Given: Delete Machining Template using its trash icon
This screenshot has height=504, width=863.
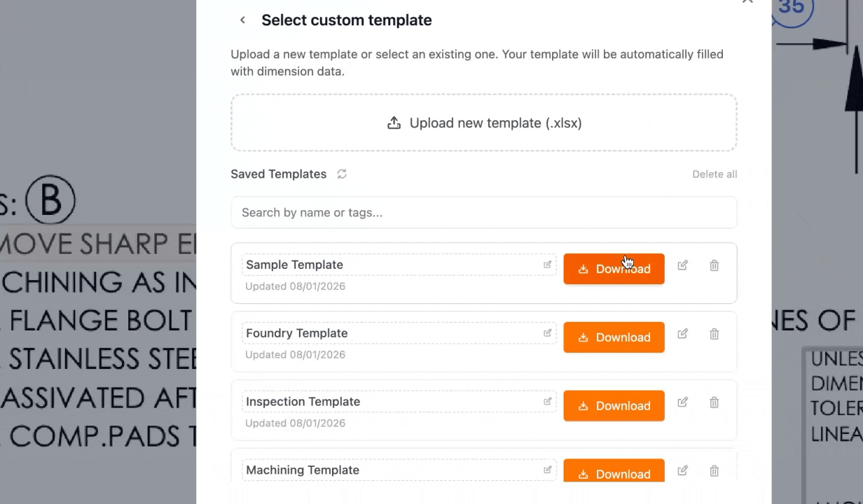Looking at the screenshot, I should [x=714, y=471].
